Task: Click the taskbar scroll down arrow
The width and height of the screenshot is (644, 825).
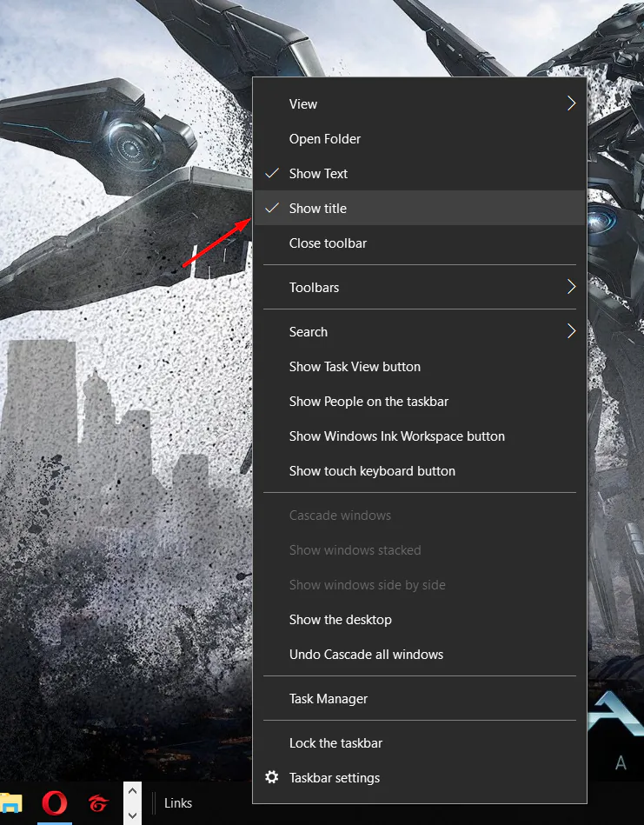Action: (133, 815)
